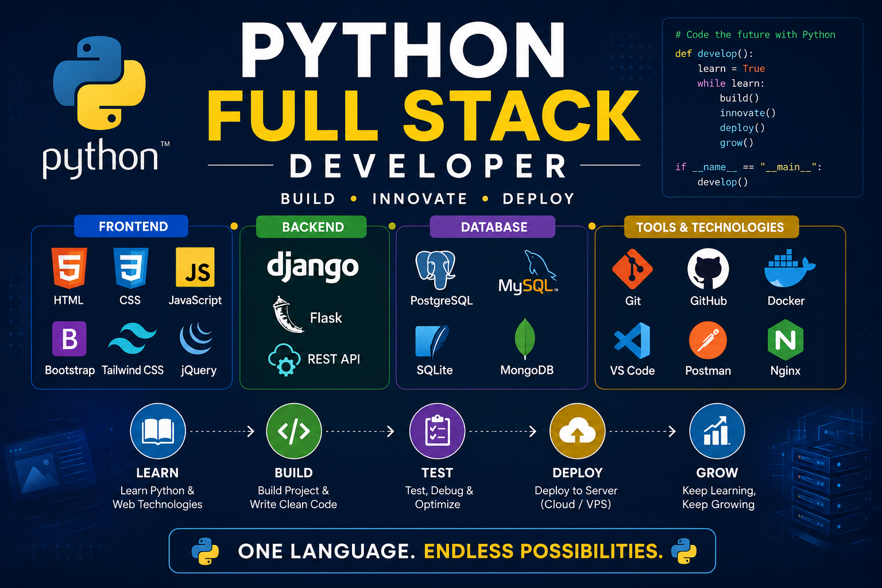The width and height of the screenshot is (882, 588).
Task: Select the 'if __name__ == "__main__":' line
Action: point(748,167)
